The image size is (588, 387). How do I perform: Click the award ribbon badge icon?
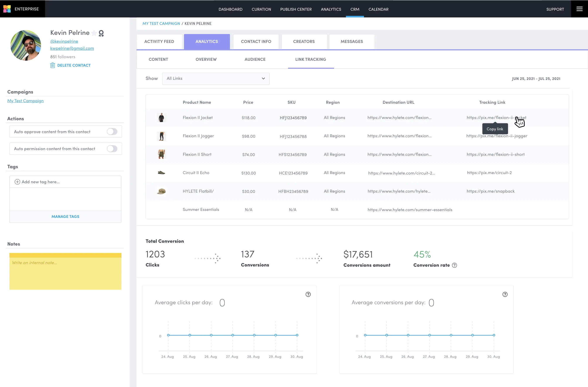pyautogui.click(x=101, y=33)
